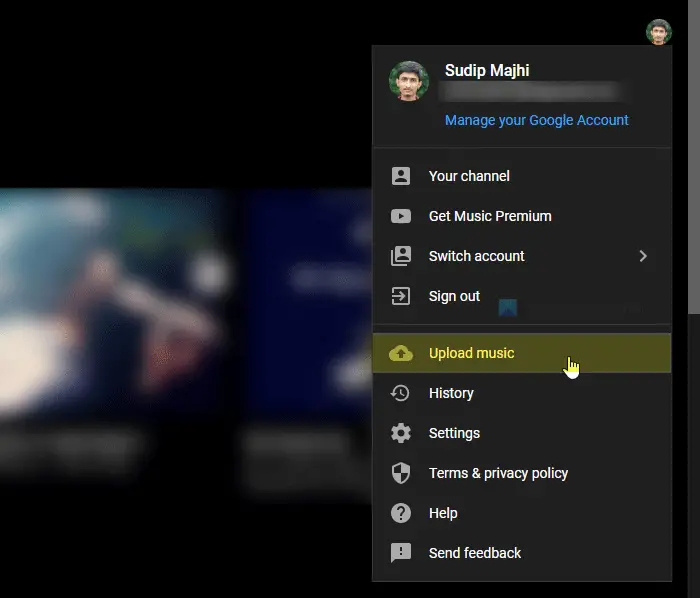
Task: Expand Switch account chevron arrow
Action: pyautogui.click(x=643, y=256)
